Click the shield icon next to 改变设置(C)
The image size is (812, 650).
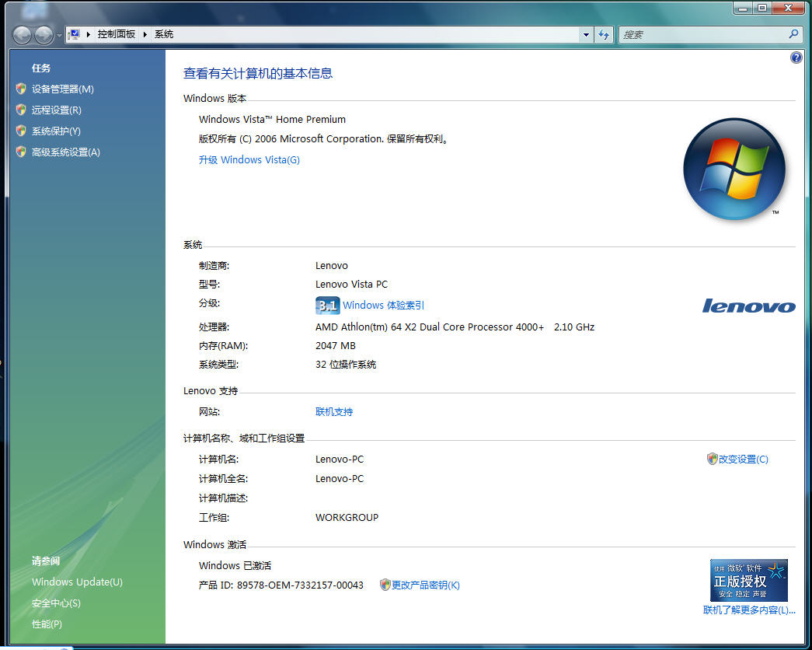tap(712, 459)
